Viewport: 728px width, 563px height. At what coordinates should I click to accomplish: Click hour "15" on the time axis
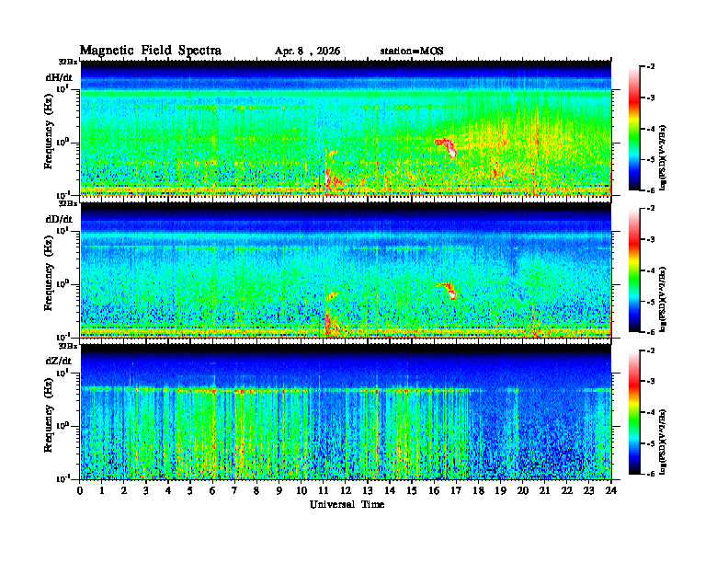(412, 491)
